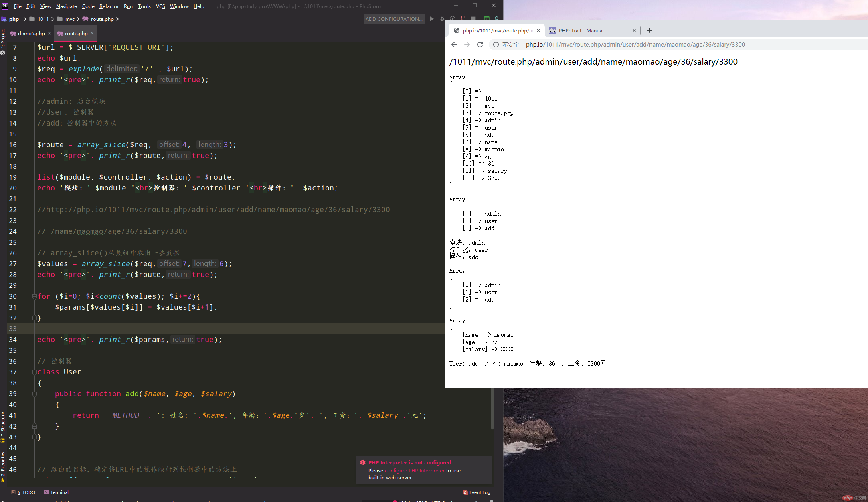Click the editor vertical scrollbar
Image resolution: width=868 pixels, height=502 pixels.
click(x=492, y=409)
